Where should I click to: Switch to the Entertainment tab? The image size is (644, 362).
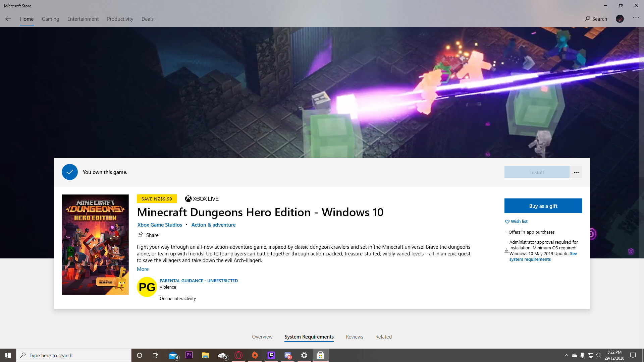(x=83, y=19)
